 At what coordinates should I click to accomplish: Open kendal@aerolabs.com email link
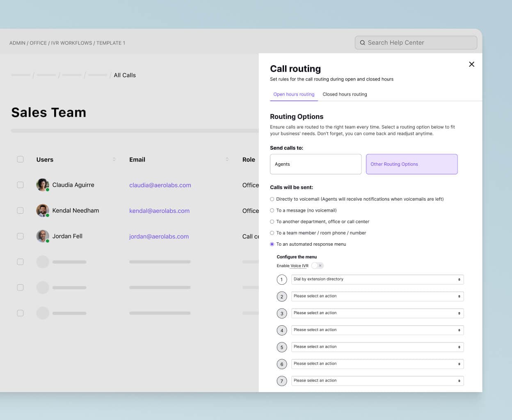[x=159, y=211]
